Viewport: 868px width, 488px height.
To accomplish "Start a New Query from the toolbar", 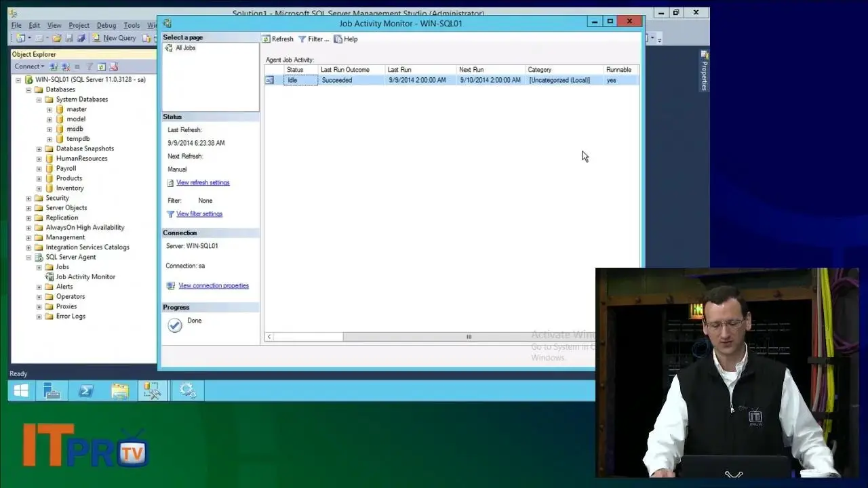I will point(114,38).
